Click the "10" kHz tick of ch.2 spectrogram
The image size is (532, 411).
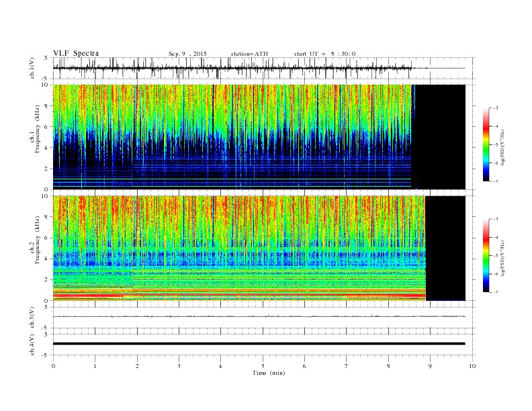(45, 196)
